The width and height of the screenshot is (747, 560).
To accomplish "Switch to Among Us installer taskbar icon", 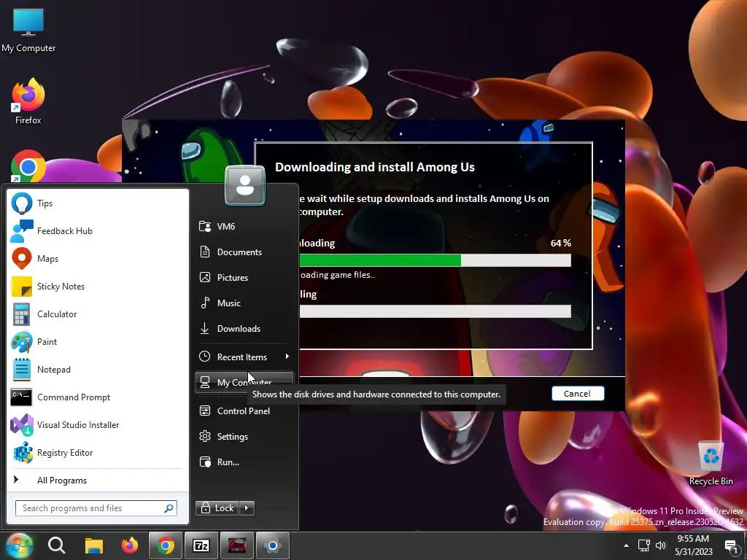I will click(x=237, y=545).
